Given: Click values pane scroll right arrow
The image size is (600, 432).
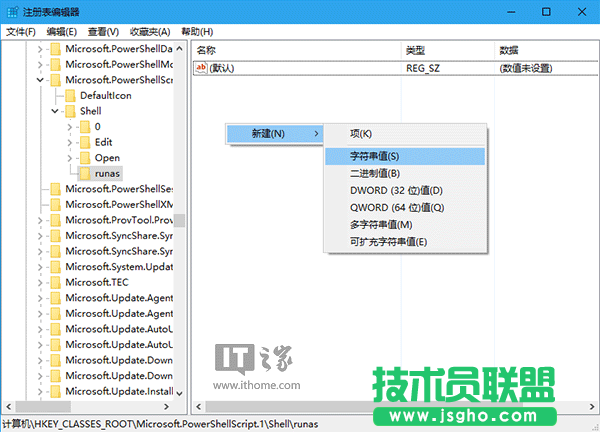Looking at the screenshot, I should pyautogui.click(x=592, y=406).
